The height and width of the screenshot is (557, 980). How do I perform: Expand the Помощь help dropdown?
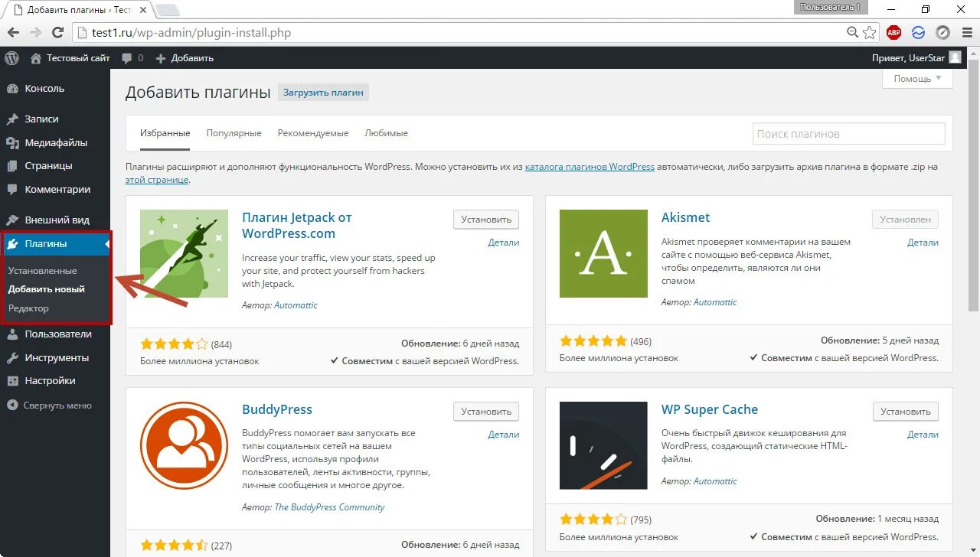(x=918, y=79)
